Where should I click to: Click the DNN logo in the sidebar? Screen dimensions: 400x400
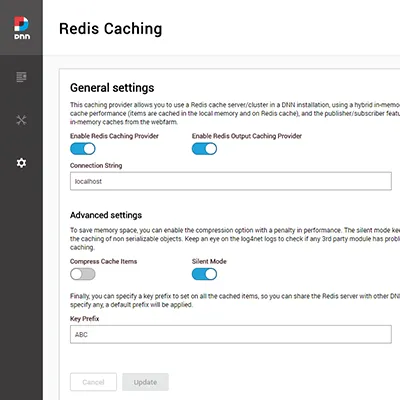click(22, 28)
